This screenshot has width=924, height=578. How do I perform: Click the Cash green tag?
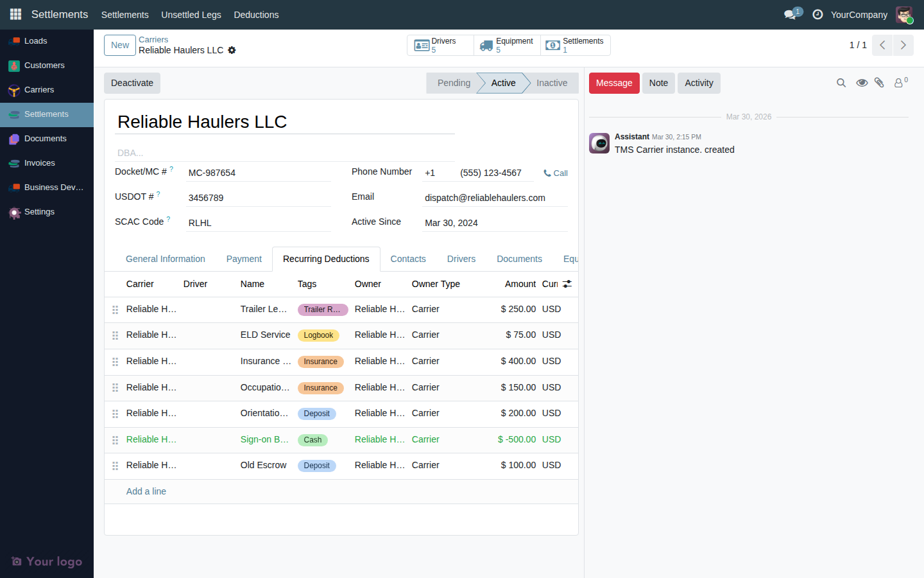(x=312, y=440)
